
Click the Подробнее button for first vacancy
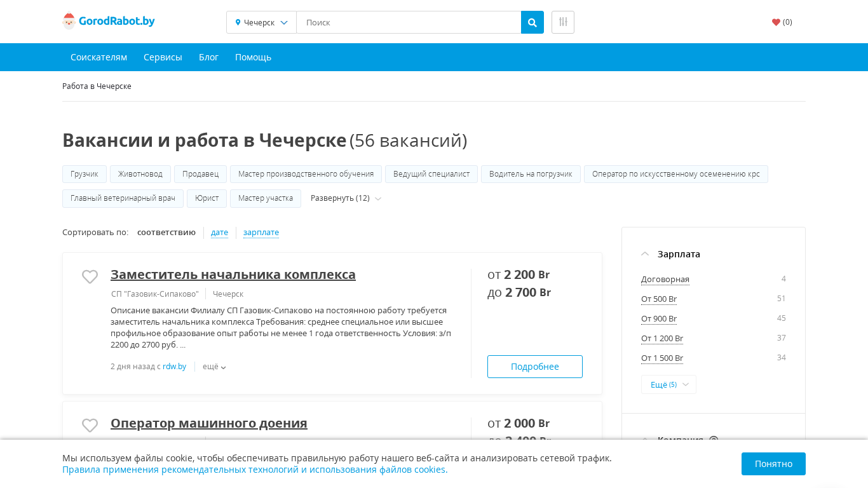click(x=534, y=367)
